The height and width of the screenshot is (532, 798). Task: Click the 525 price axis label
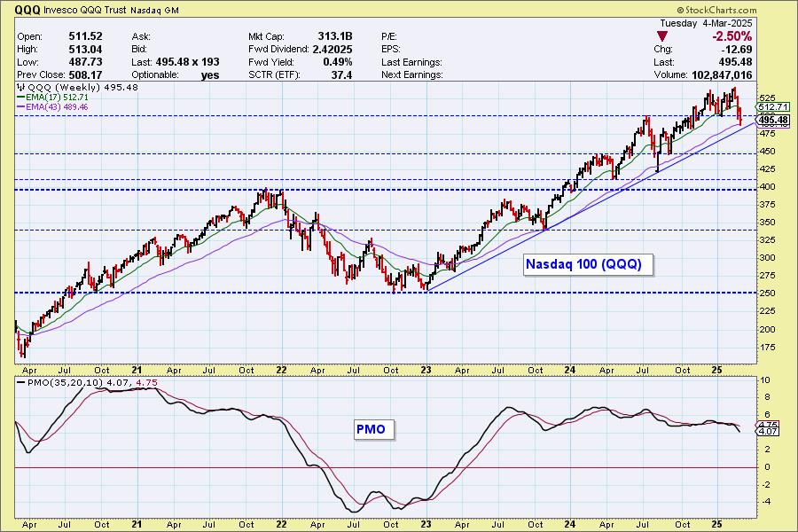coord(767,98)
